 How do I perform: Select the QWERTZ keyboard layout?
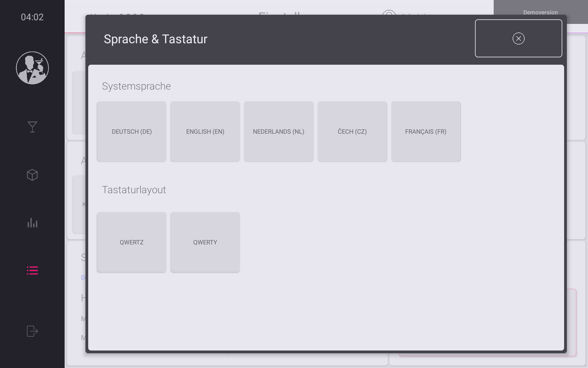coord(132,242)
